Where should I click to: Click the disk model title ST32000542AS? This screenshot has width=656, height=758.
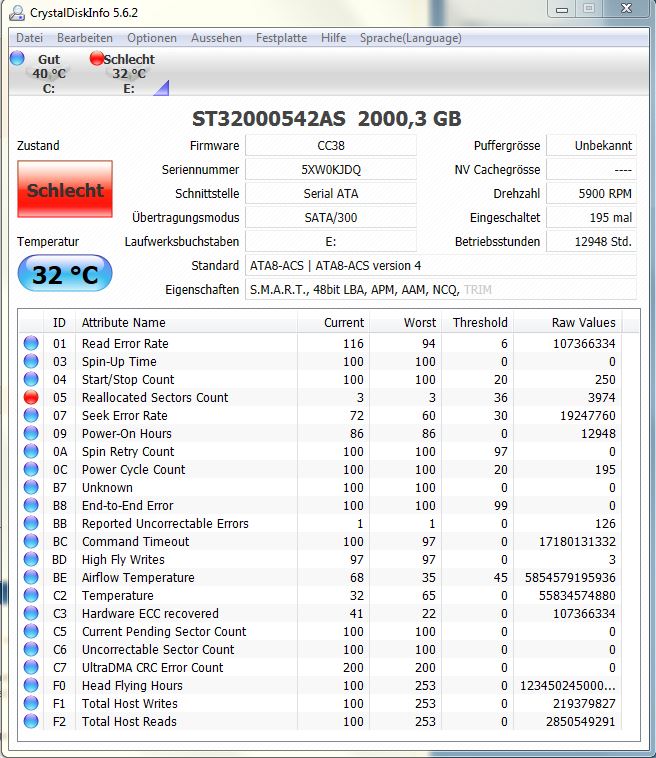(269, 119)
